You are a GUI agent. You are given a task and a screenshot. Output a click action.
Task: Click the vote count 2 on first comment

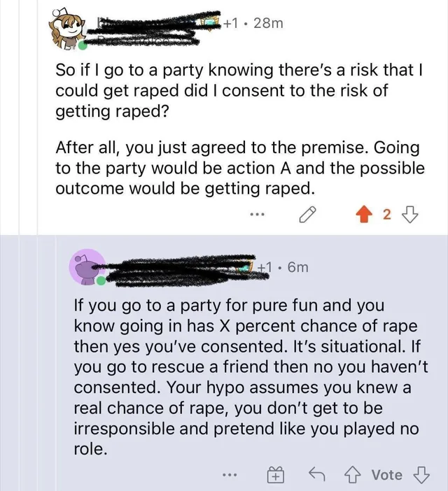(x=387, y=215)
